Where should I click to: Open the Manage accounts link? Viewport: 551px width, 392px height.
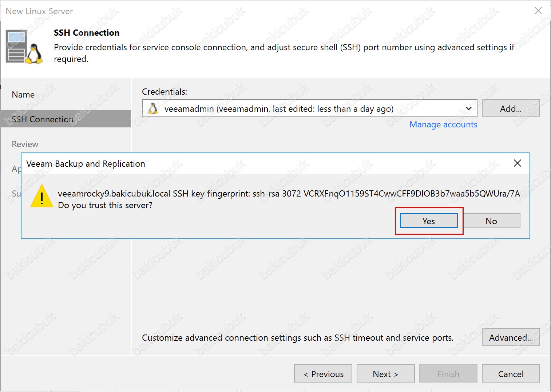point(443,124)
